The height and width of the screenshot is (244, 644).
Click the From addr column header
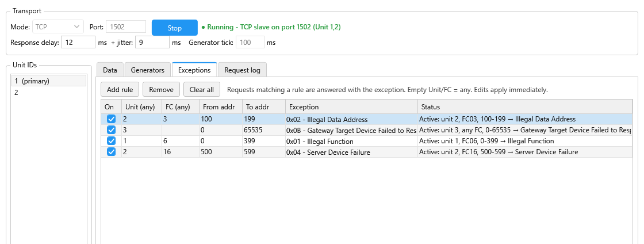(x=221, y=107)
